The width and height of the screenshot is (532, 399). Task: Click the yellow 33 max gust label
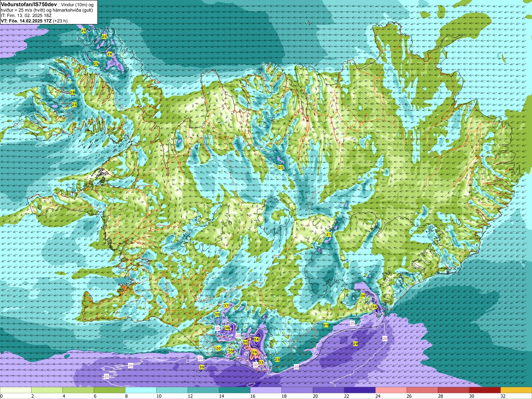point(261,362)
